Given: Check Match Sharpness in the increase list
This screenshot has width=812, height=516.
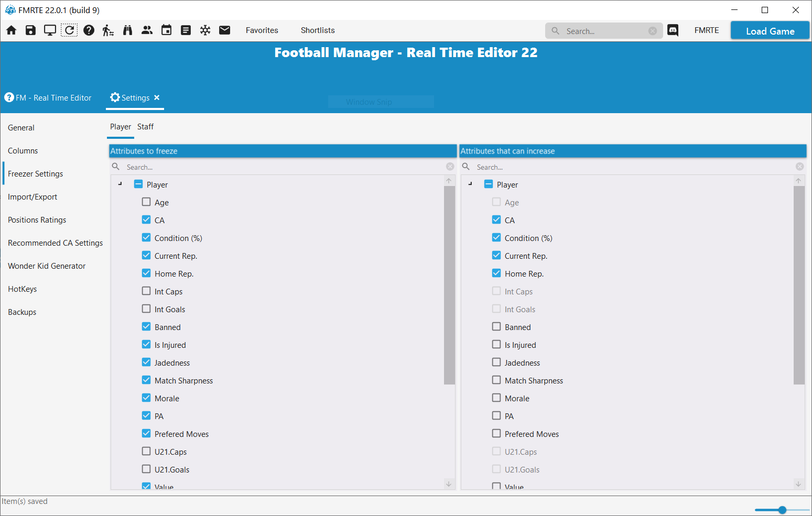Looking at the screenshot, I should coord(496,380).
